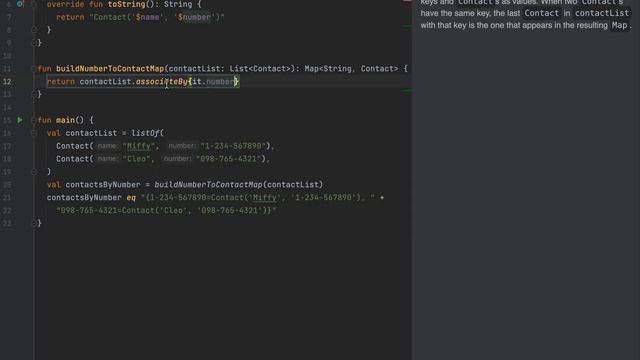Click the green change marker on the right margin of line 8
The height and width of the screenshot is (360, 640).
pyautogui.click(x=407, y=26)
